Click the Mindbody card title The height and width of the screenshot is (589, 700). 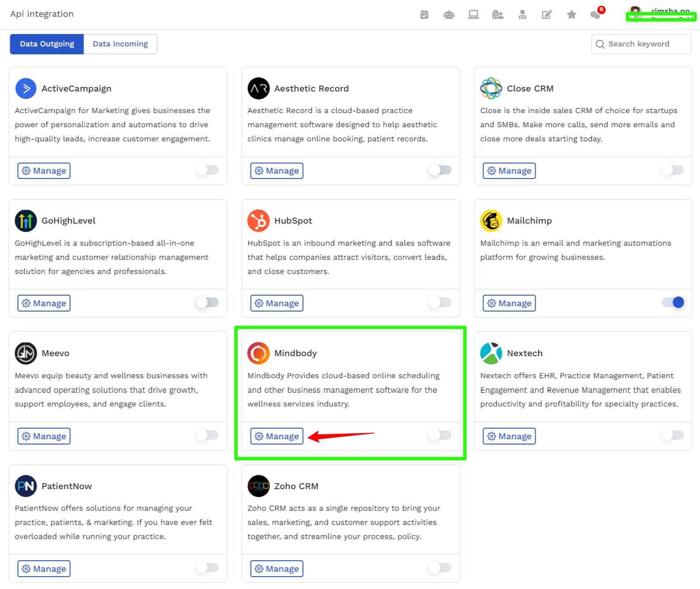[x=296, y=353]
